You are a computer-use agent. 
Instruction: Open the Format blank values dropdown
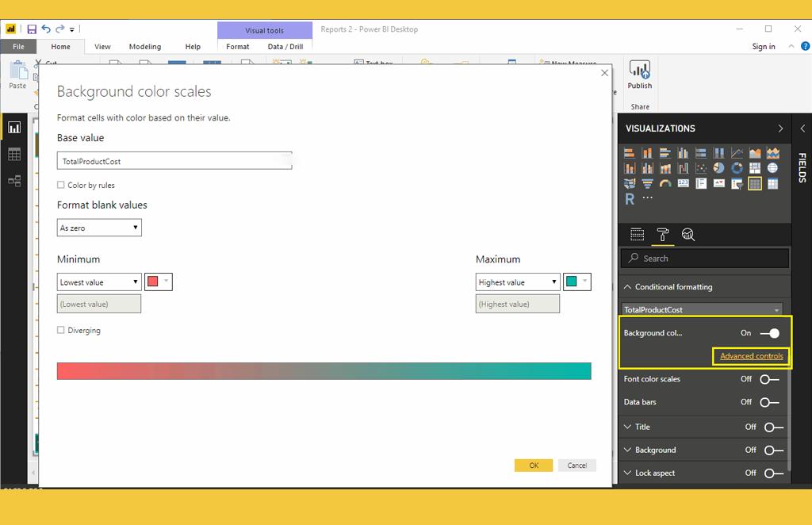pos(99,228)
